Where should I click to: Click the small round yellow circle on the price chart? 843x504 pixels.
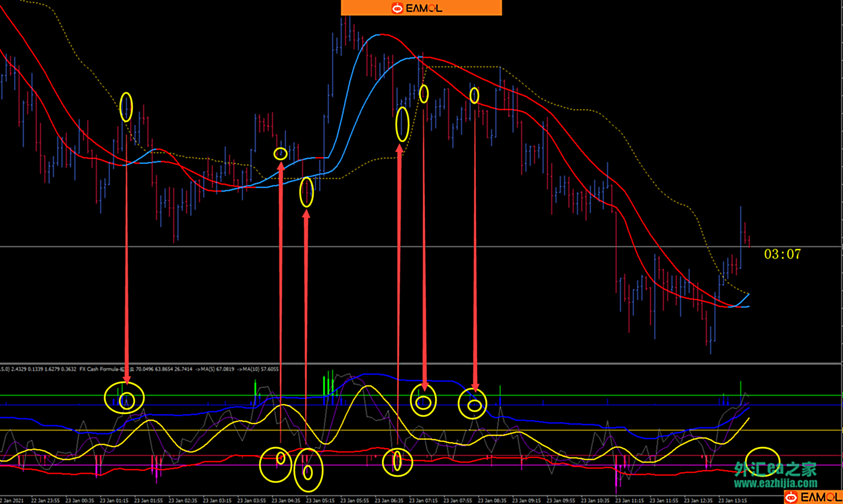[280, 154]
